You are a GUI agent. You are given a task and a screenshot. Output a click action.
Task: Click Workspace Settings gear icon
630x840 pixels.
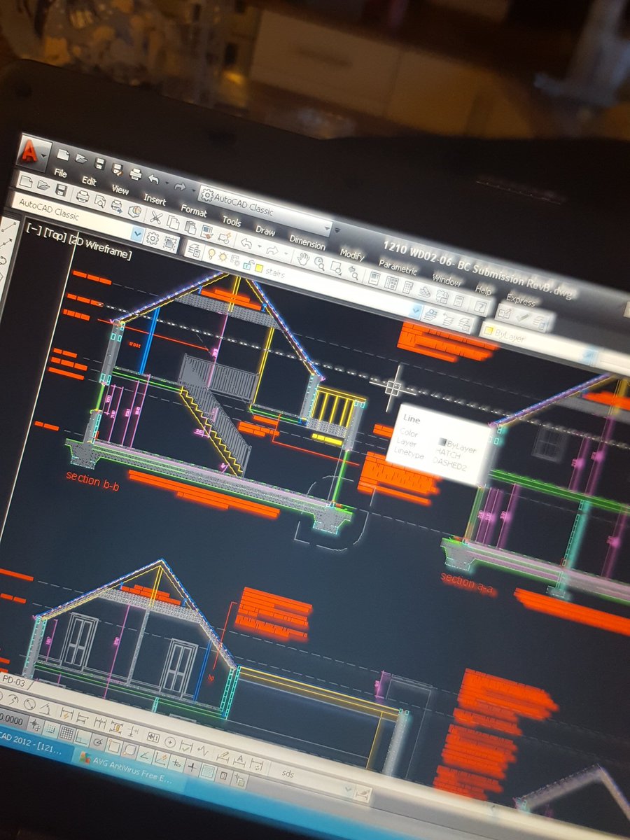pos(153,238)
